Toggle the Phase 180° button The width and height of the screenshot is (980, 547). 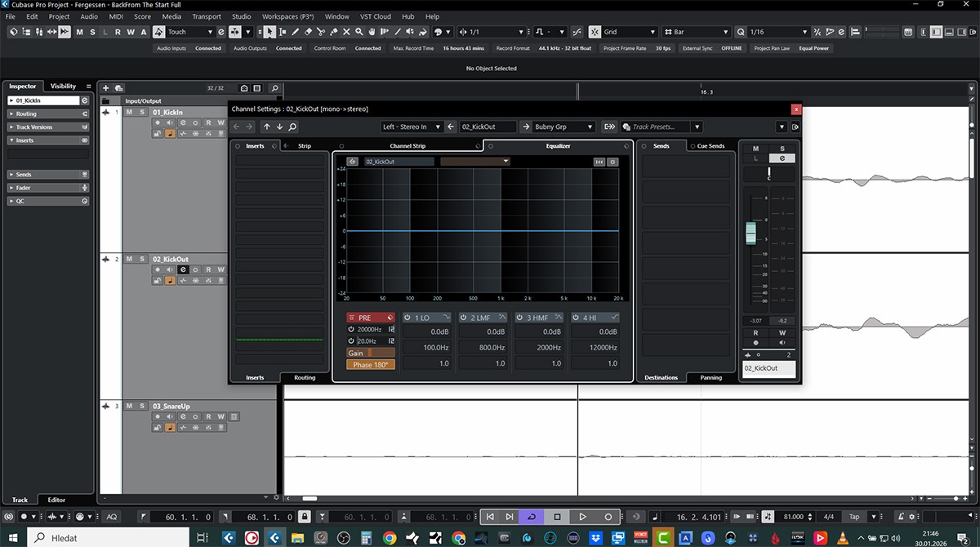click(x=370, y=365)
